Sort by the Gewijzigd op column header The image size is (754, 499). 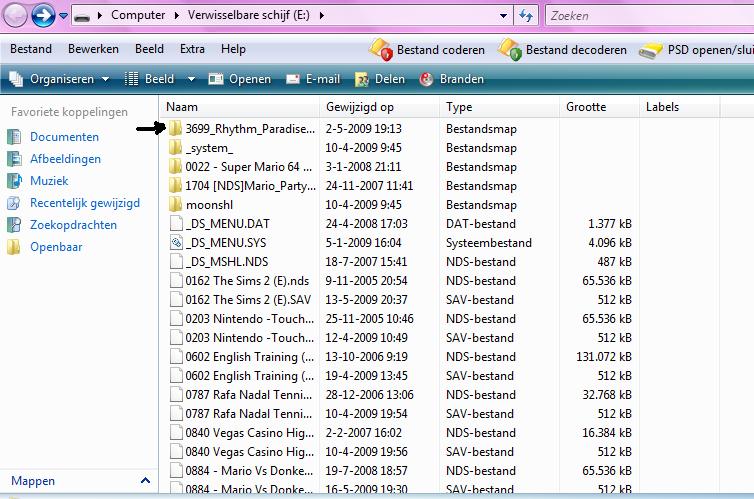pos(379,107)
